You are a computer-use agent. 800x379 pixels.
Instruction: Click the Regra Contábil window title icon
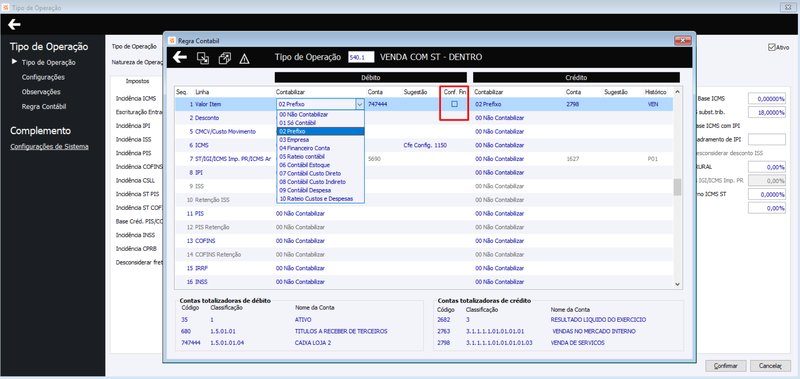[x=171, y=40]
